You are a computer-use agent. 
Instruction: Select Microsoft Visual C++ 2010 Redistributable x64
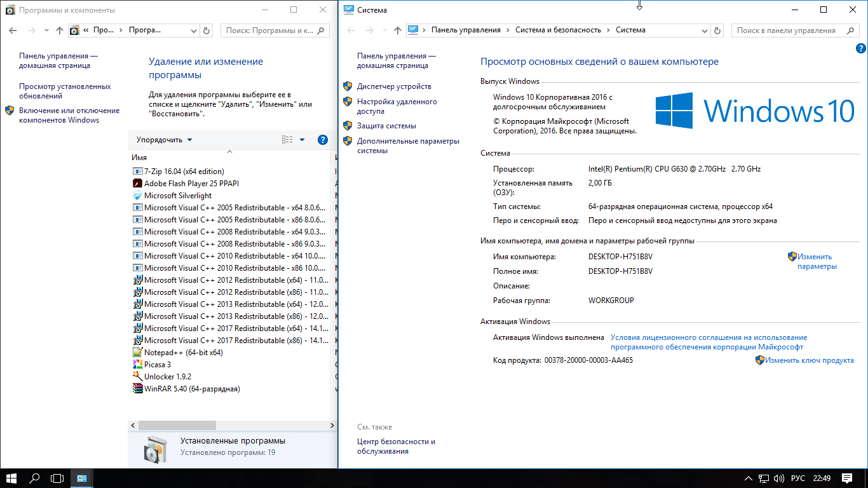pyautogui.click(x=231, y=255)
